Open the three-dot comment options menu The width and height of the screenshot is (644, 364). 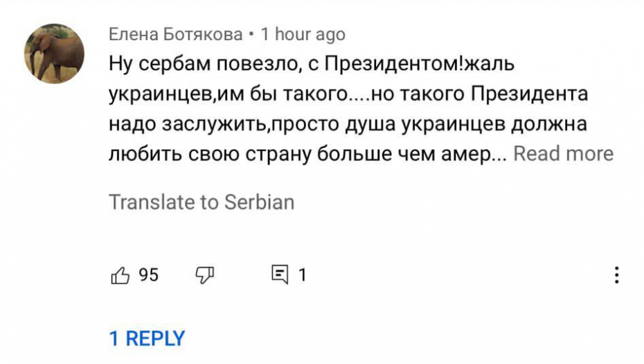coord(616,275)
